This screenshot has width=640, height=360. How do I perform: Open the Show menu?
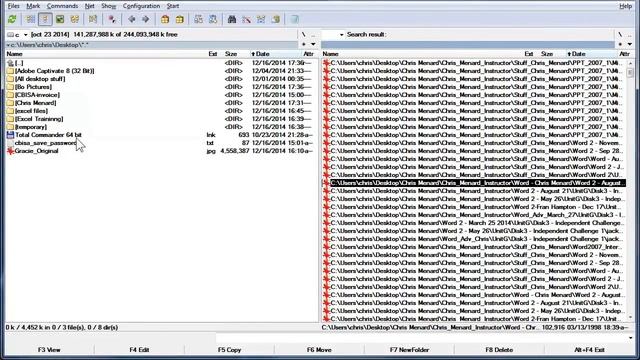[x=109, y=6]
